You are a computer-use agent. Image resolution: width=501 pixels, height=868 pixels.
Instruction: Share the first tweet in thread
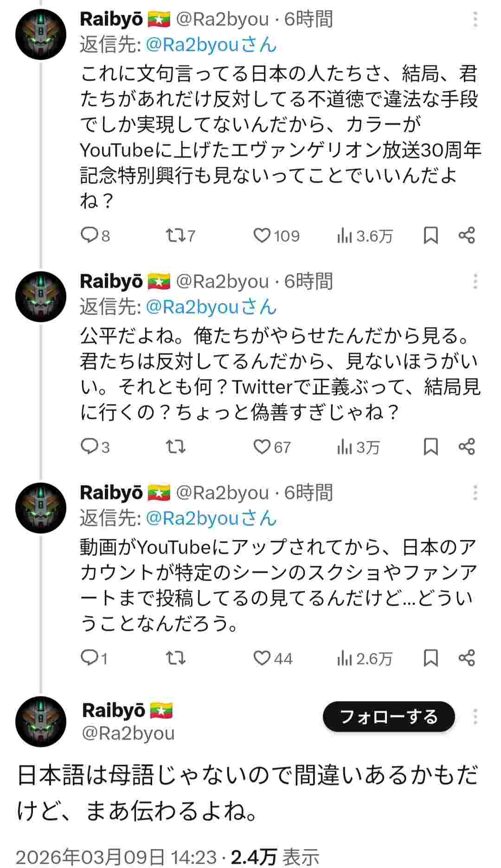467,235
